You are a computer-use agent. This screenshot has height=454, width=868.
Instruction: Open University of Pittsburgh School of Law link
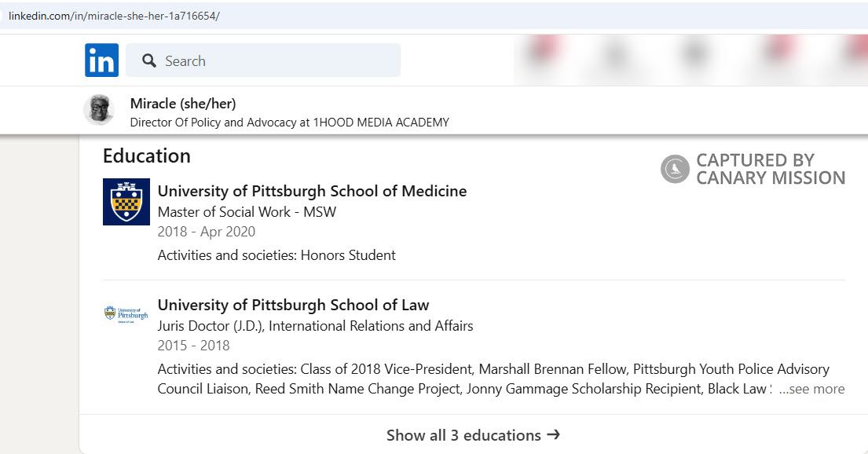(x=293, y=305)
